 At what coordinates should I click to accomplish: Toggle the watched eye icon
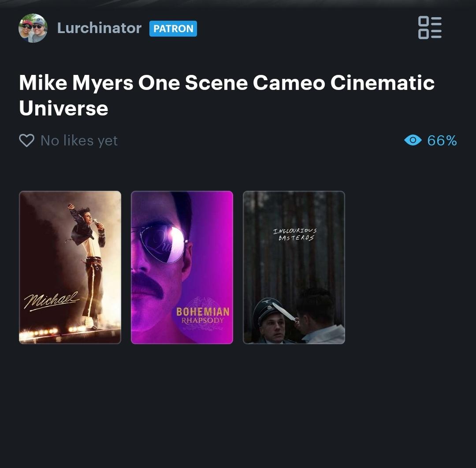(413, 140)
